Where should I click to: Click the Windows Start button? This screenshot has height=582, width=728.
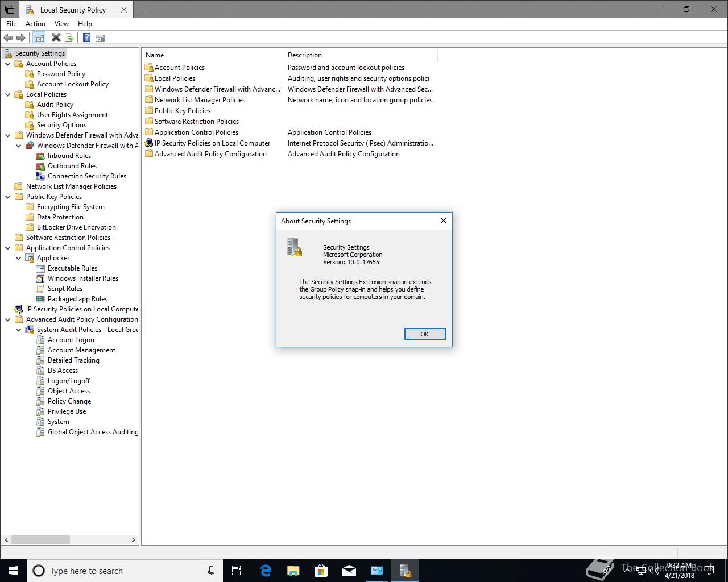(14, 571)
